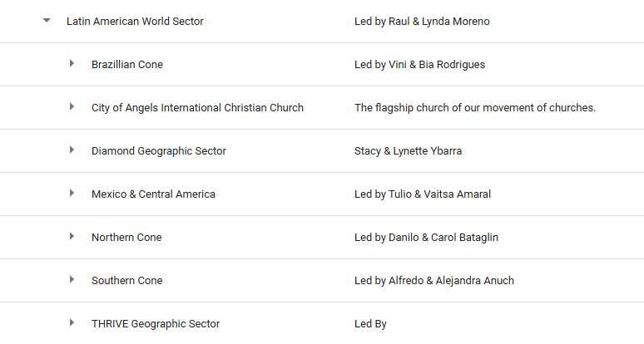Select the Northern Cone tree item
The width and height of the screenshot is (644, 344).
click(x=126, y=238)
